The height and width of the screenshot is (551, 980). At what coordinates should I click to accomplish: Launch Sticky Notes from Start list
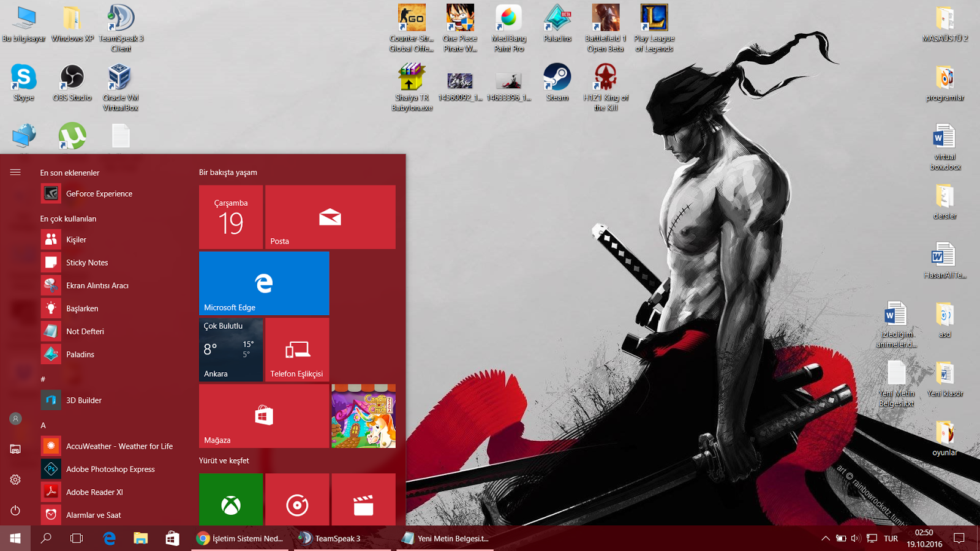tap(113, 263)
